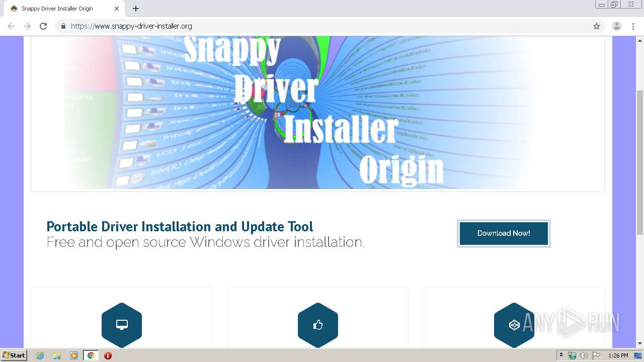The width and height of the screenshot is (644, 362).
Task: Select the monitor hexagon icon
Action: (122, 325)
